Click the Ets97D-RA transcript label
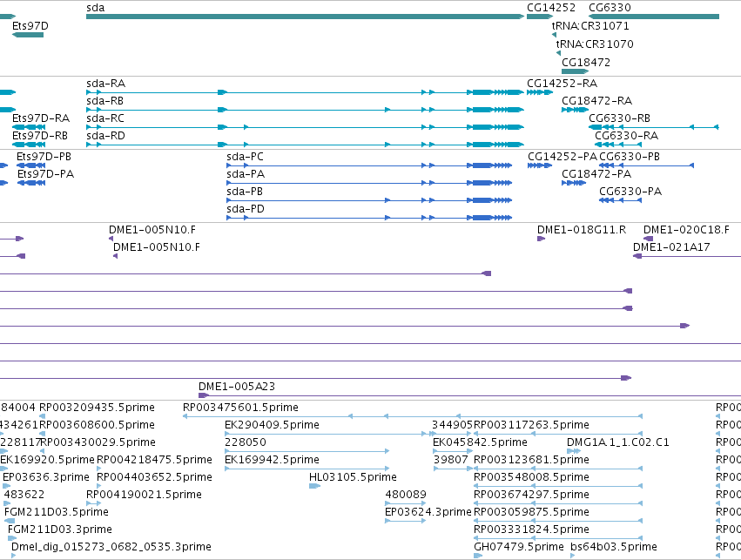Image resolution: width=741 pixels, height=560 pixels. (41, 118)
